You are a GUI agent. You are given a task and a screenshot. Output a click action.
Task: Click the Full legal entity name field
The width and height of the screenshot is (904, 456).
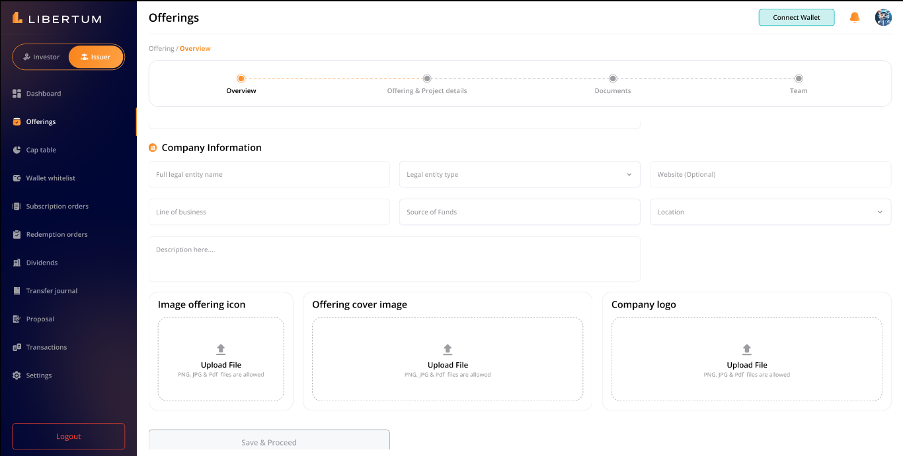[269, 175]
